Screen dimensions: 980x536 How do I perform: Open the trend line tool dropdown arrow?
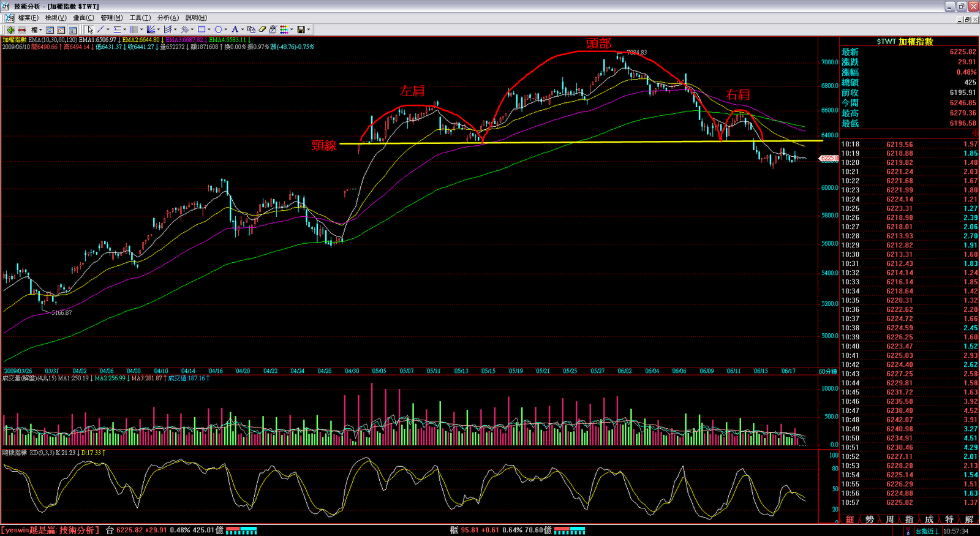pyautogui.click(x=108, y=29)
